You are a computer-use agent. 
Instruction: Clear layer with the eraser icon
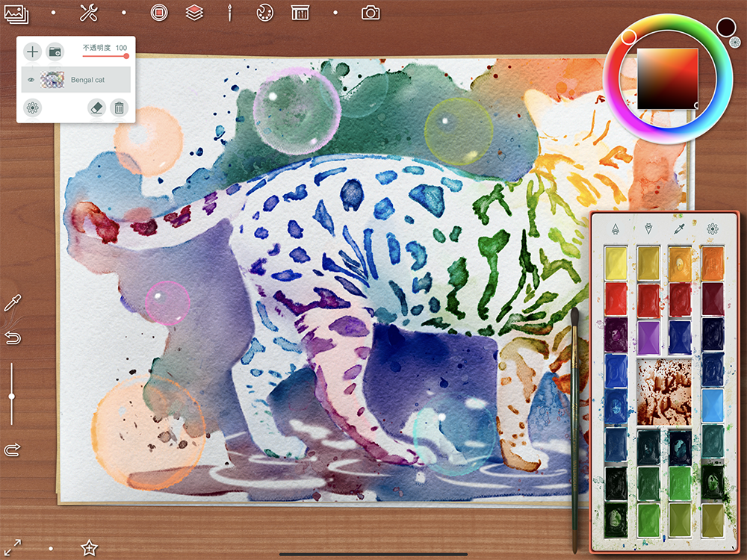pos(96,108)
